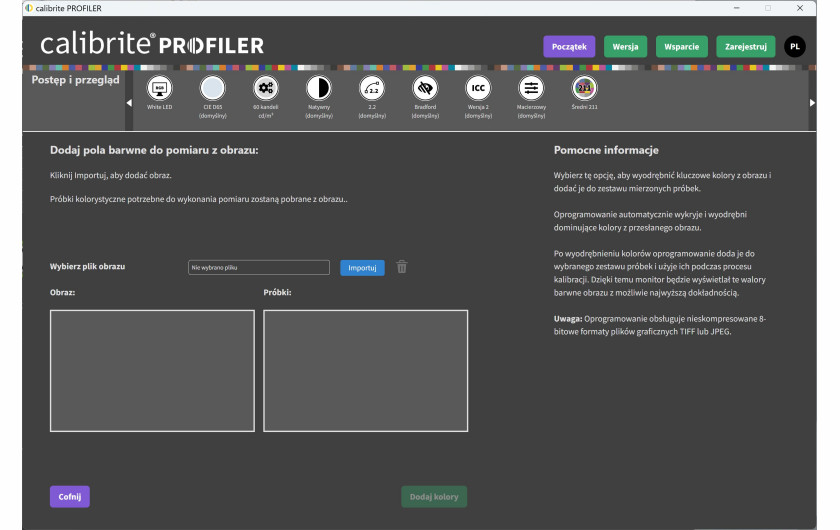Image resolution: width=840 pixels, height=530 pixels.
Task: Click 'Dodaj pola barwne do pomiaru z obrazu' heading
Action: point(154,150)
